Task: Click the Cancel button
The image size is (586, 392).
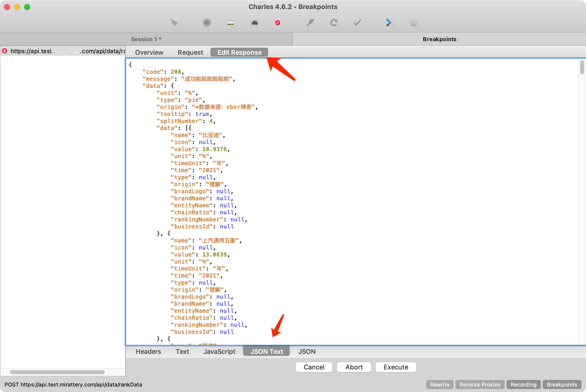Action: 314,367
